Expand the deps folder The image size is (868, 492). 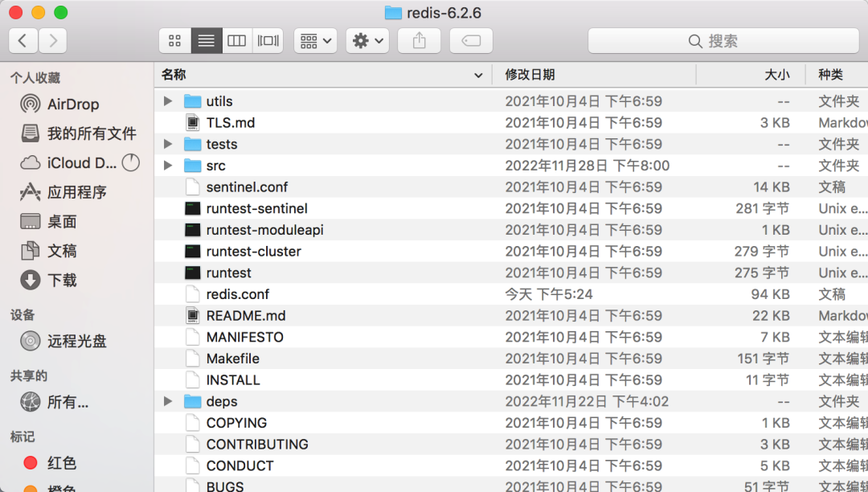(x=168, y=401)
